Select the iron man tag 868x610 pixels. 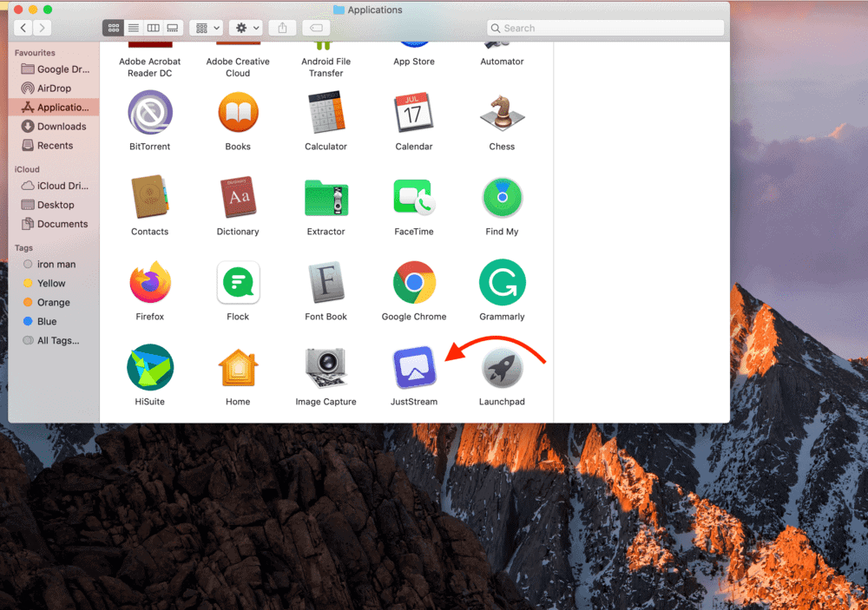tap(54, 264)
